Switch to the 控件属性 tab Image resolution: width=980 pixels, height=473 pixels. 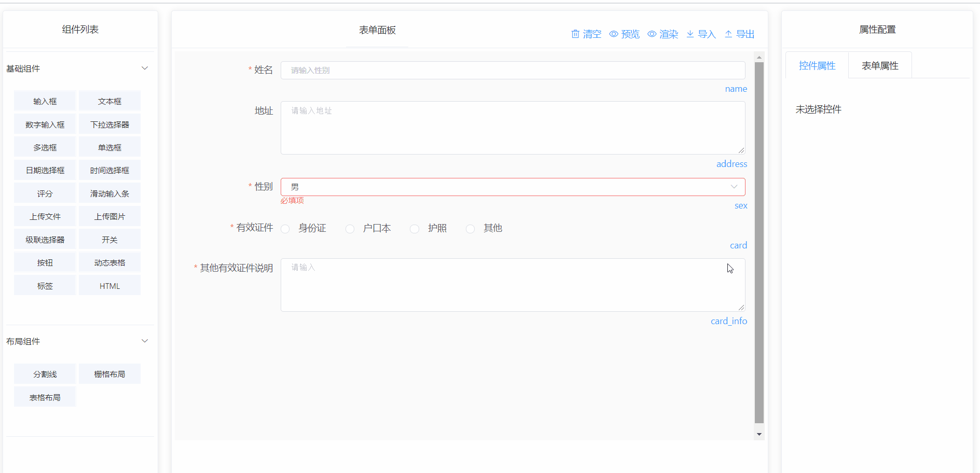[817, 66]
